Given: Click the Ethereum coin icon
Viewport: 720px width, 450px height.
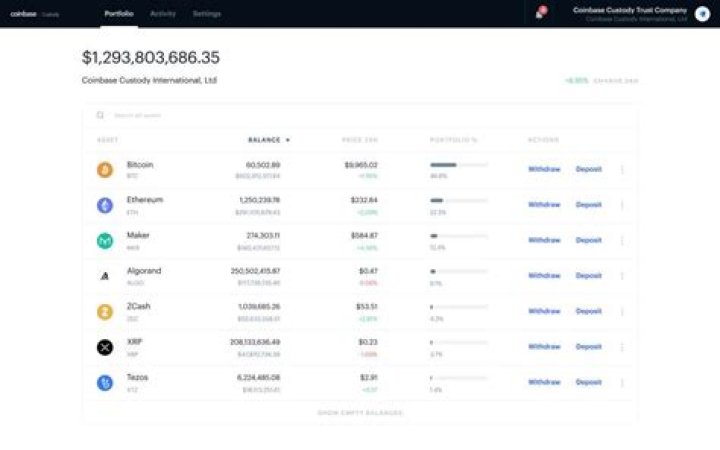Looking at the screenshot, I should coord(105,205).
